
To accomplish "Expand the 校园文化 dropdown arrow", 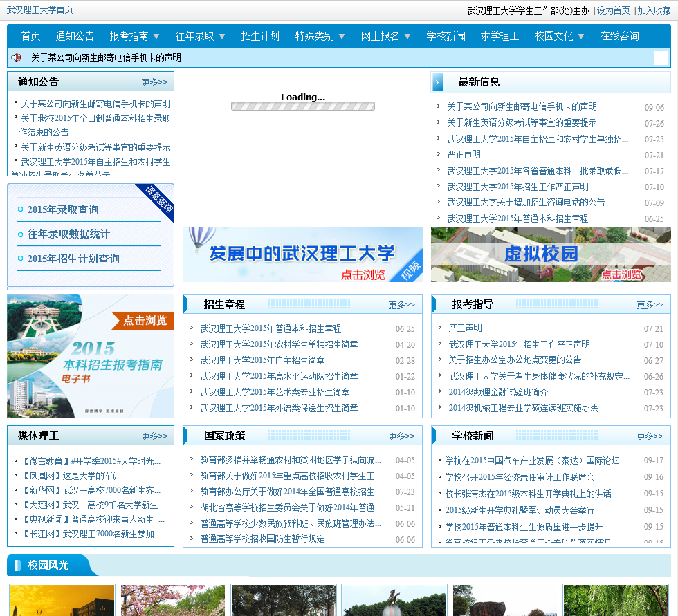I will [581, 36].
